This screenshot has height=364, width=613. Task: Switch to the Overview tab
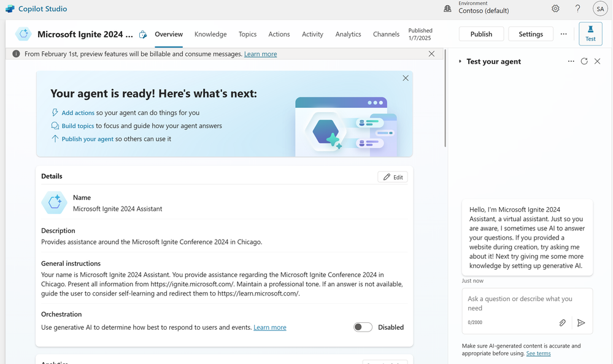coord(169,34)
